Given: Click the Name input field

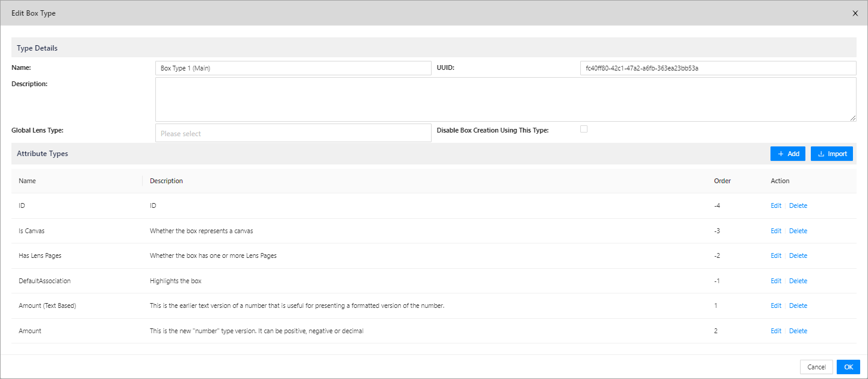Looking at the screenshot, I should pyautogui.click(x=293, y=68).
